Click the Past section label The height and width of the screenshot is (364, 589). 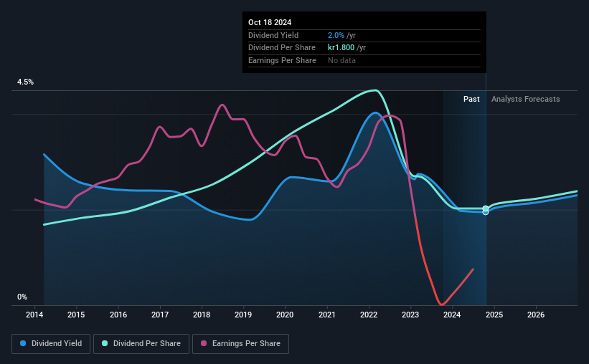[471, 99]
